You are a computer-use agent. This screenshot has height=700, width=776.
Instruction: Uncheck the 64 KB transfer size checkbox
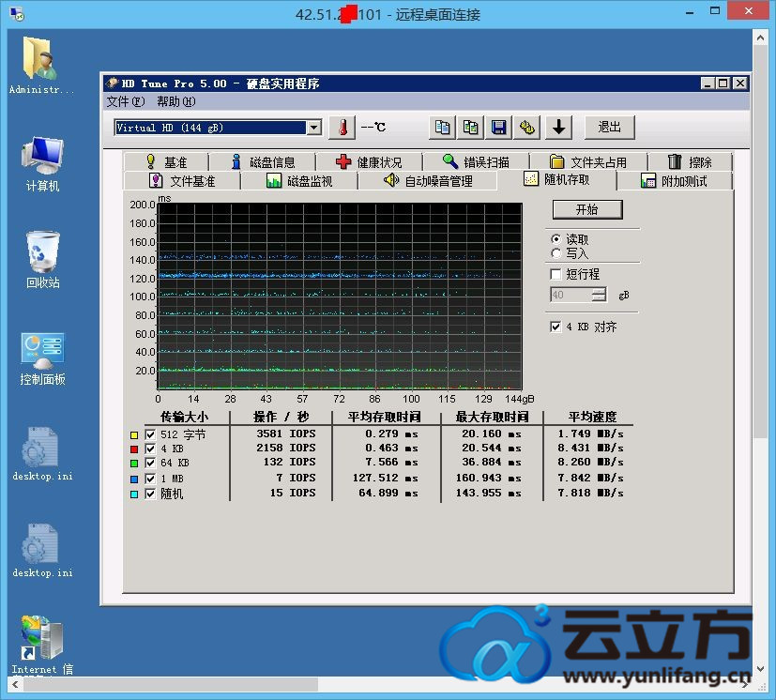click(150, 464)
